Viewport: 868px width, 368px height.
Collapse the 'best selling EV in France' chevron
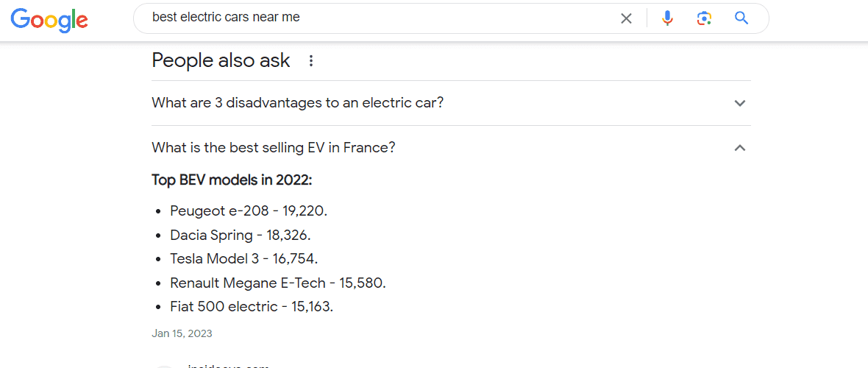739,148
